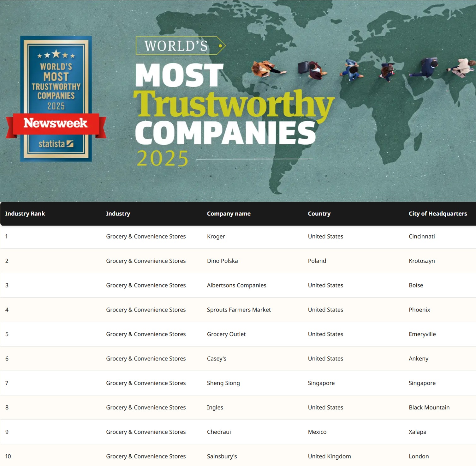Click the Grocery Outlet company name

point(226,334)
